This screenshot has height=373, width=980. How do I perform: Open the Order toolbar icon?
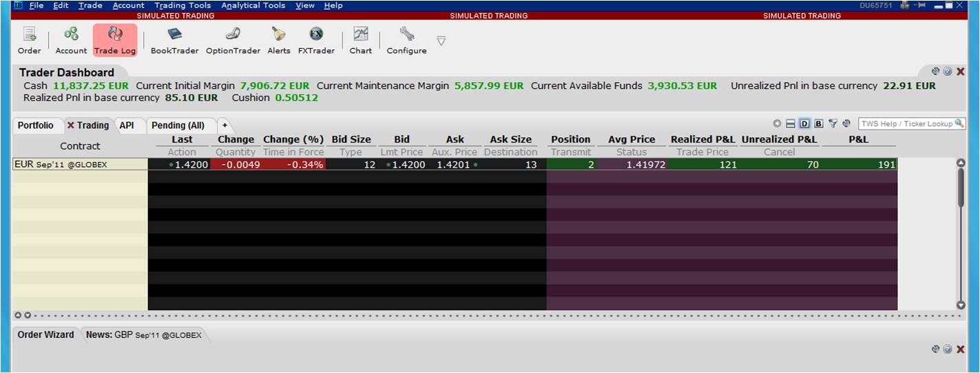click(30, 41)
